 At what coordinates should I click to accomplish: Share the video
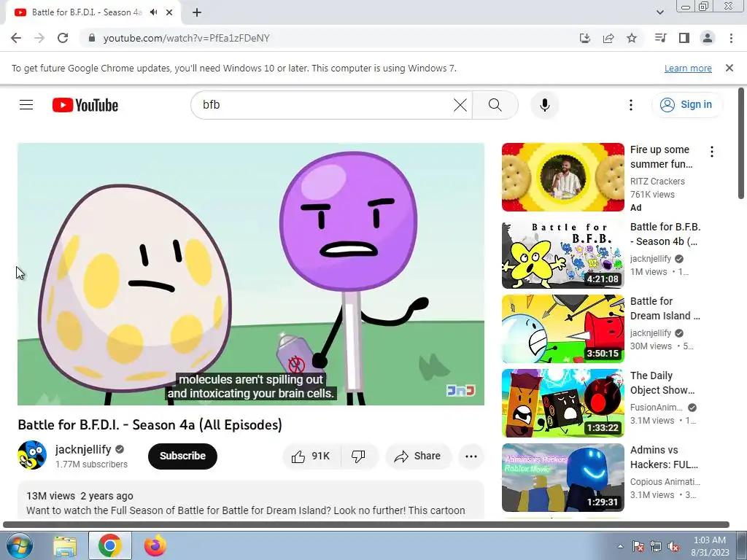tap(417, 456)
